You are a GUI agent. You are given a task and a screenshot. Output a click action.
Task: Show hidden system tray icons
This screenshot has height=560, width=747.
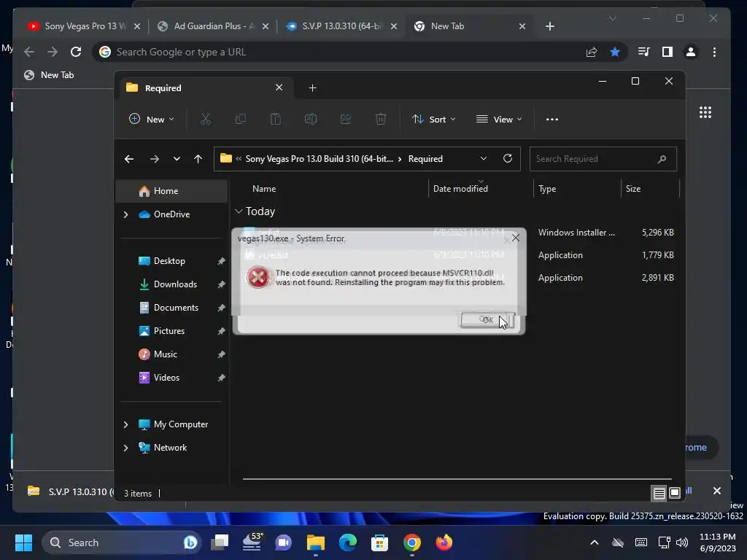595,542
